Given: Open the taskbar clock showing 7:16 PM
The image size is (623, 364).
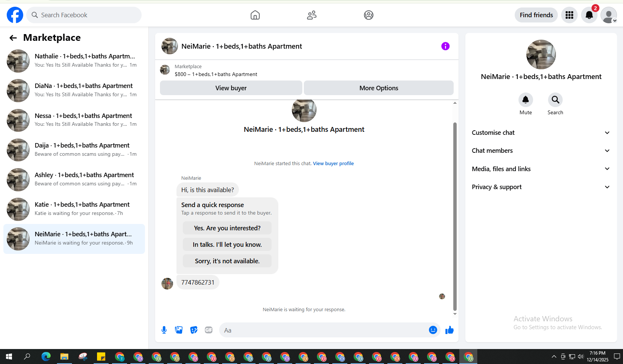Looking at the screenshot, I should (x=598, y=357).
